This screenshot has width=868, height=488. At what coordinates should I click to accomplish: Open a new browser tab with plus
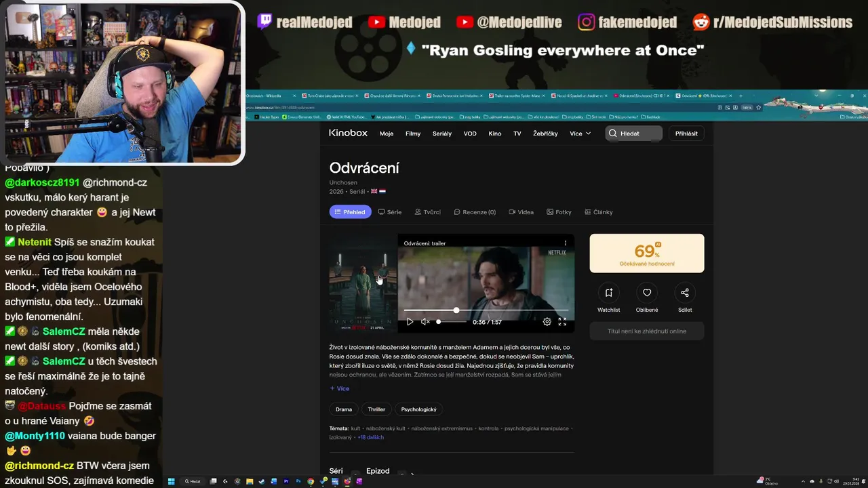point(741,96)
